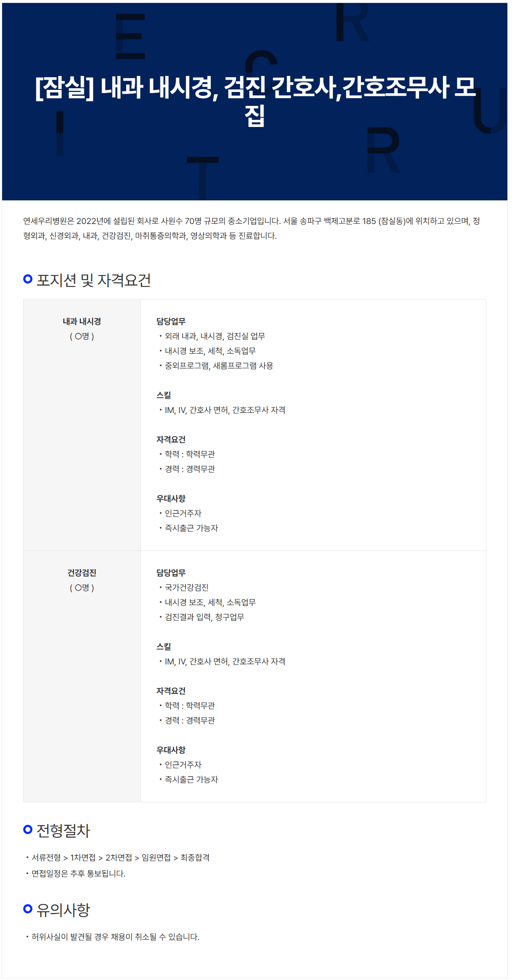Screen dimensions: 512x980
Task: Click the banner title 내과 내시경, 검진 간호사 모집
Action: pyautogui.click(x=255, y=101)
